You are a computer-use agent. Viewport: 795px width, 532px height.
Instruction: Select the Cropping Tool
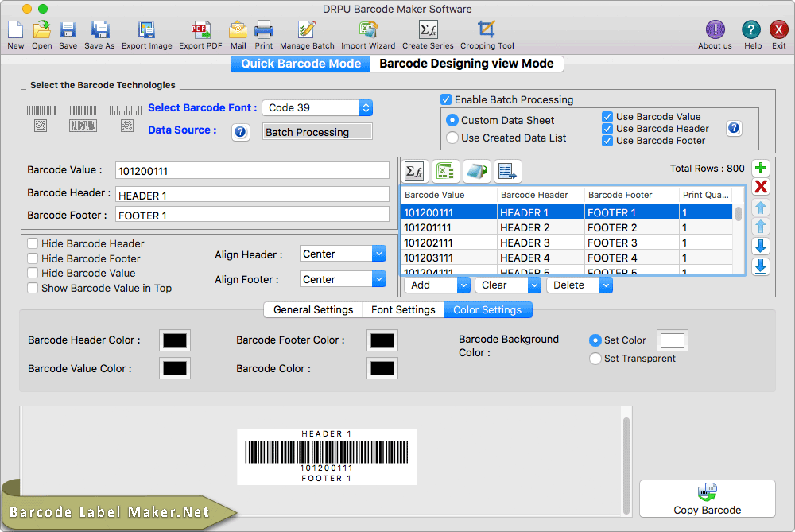(487, 30)
